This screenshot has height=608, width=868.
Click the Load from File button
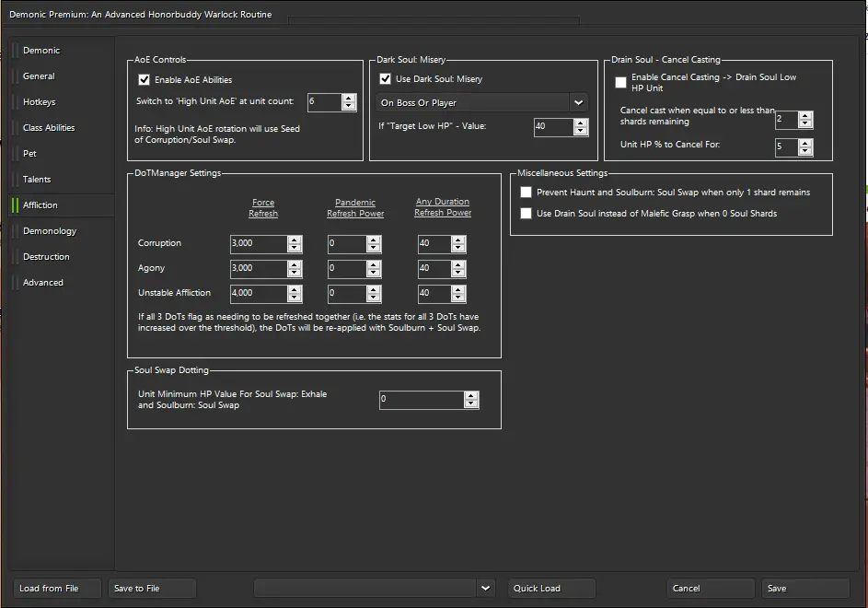click(x=57, y=588)
